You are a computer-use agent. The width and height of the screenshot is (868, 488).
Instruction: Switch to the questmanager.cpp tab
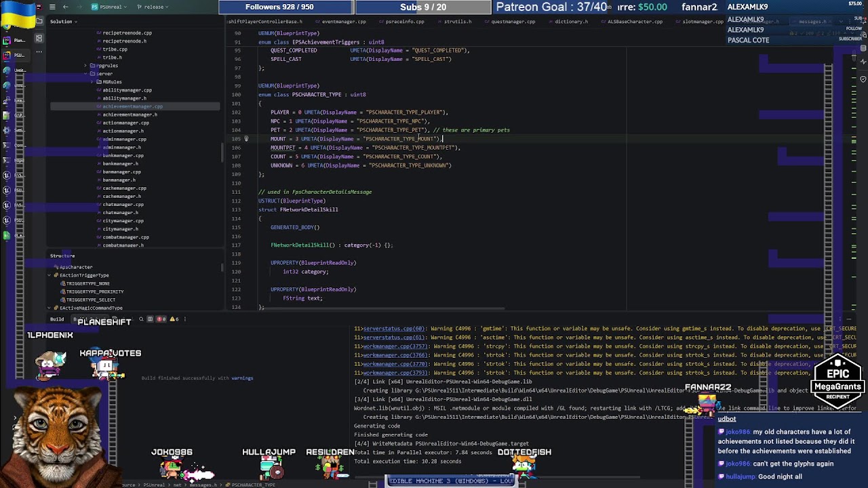(513, 22)
